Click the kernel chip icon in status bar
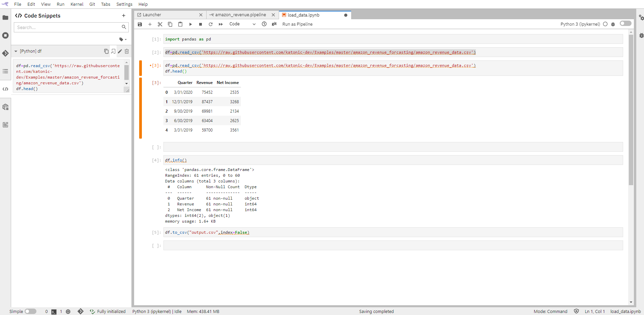This screenshot has height=315, width=644. point(68,312)
